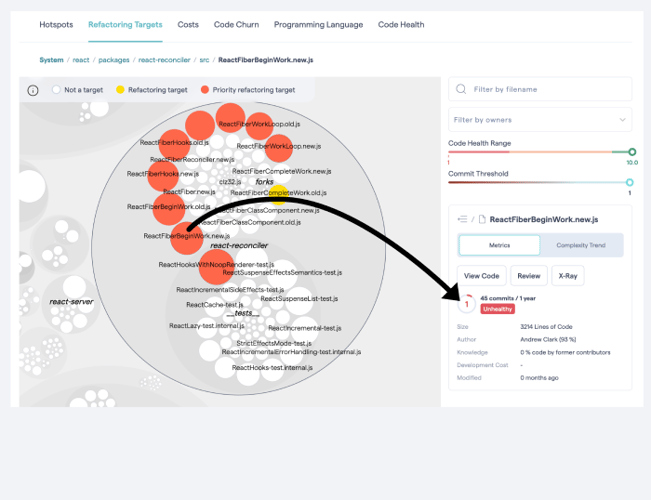This screenshot has height=500, width=651.
Task: Click the file icon next to ReactFiberBeginWork.new.js title
Action: pos(482,218)
